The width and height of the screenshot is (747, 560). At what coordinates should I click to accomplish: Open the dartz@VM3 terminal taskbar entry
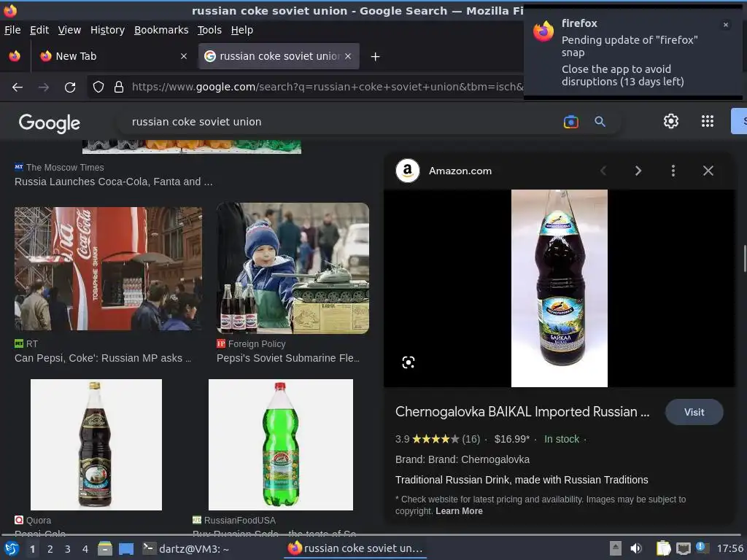186,548
